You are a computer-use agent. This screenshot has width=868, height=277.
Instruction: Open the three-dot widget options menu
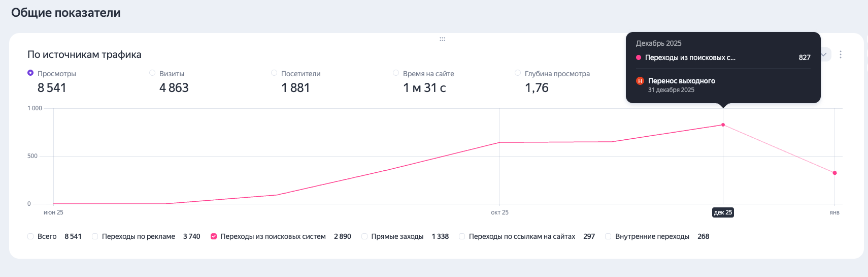point(841,54)
